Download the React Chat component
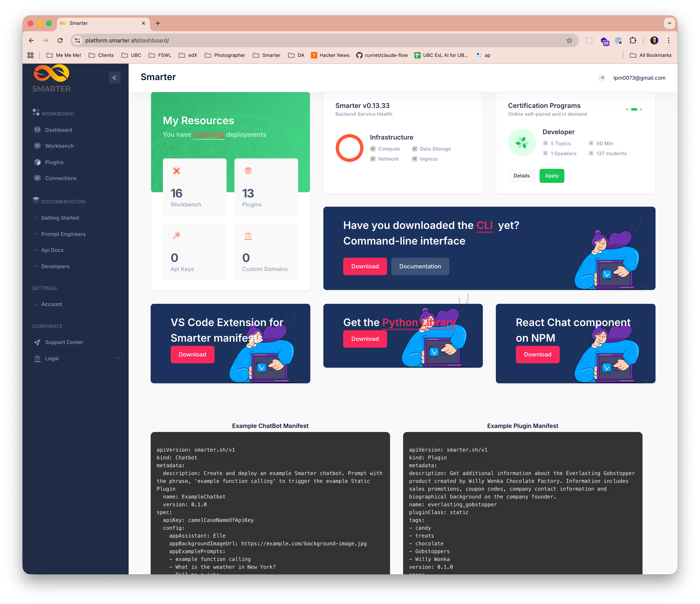Viewport: 700px width, 604px height. pos(538,354)
